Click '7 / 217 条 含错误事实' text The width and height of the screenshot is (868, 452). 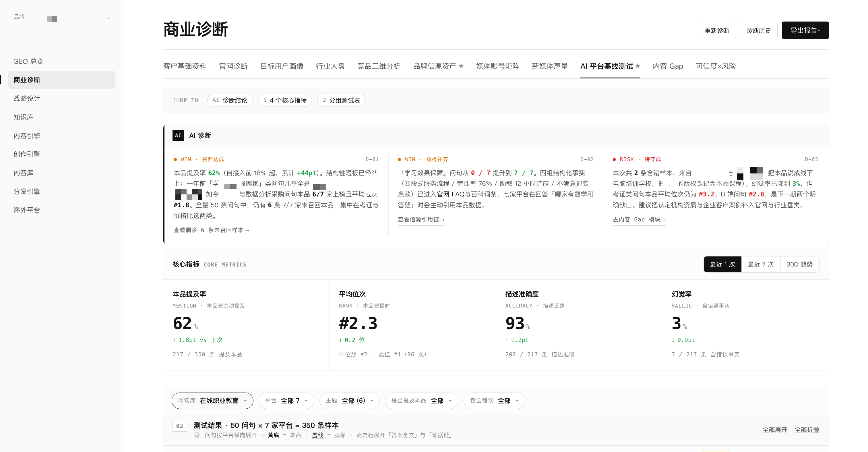pyautogui.click(x=705, y=354)
